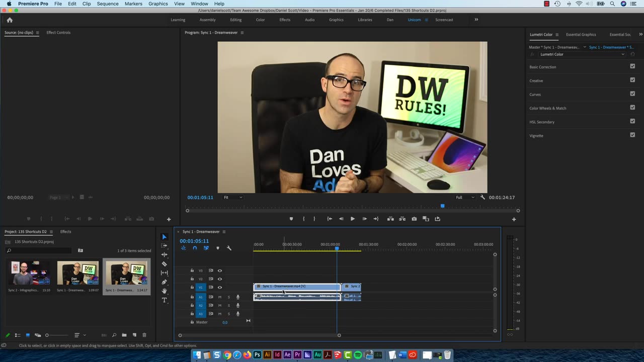
Task: Solo audio track A2
Action: pos(229,305)
